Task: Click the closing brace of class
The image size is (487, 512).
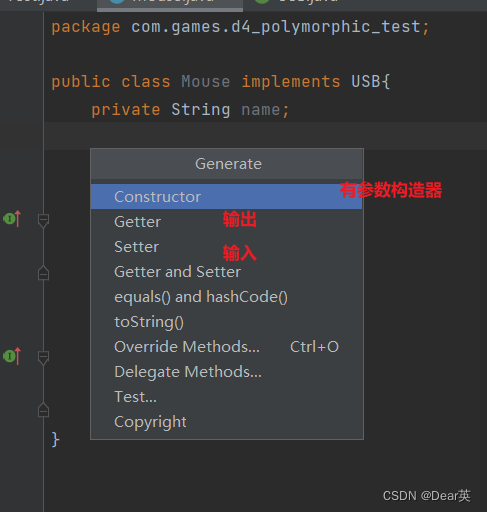Action: coord(56,439)
